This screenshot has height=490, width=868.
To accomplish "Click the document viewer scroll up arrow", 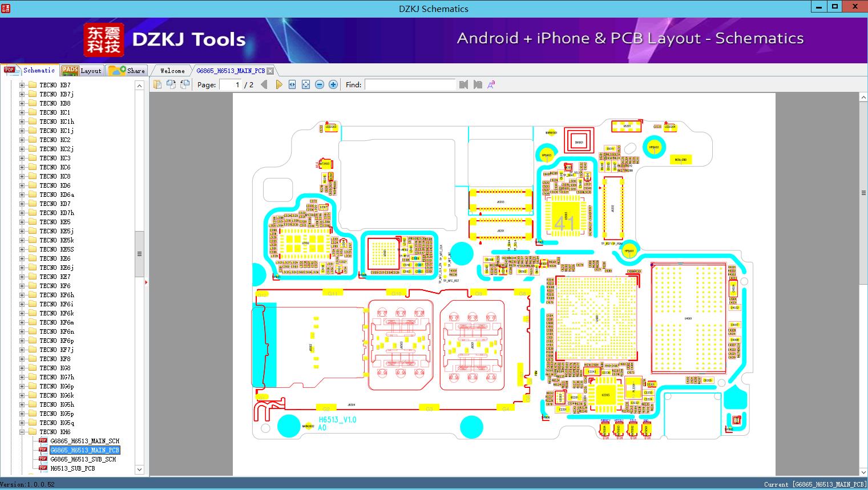I will [863, 98].
